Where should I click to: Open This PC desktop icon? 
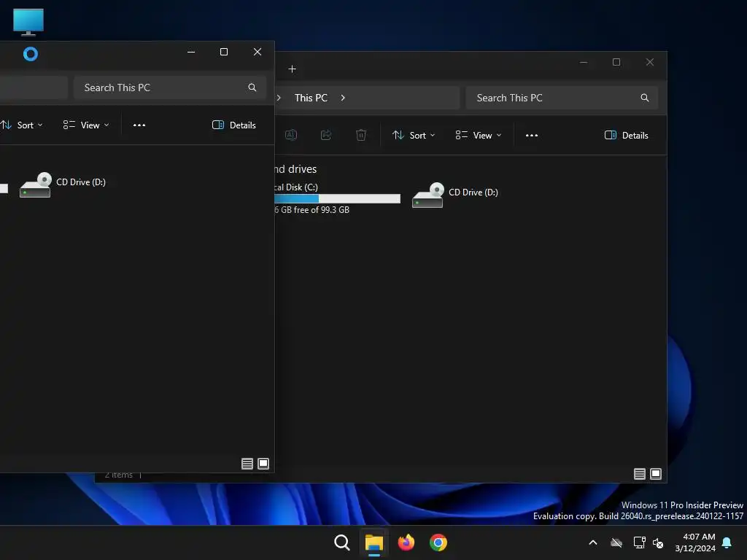pyautogui.click(x=28, y=22)
